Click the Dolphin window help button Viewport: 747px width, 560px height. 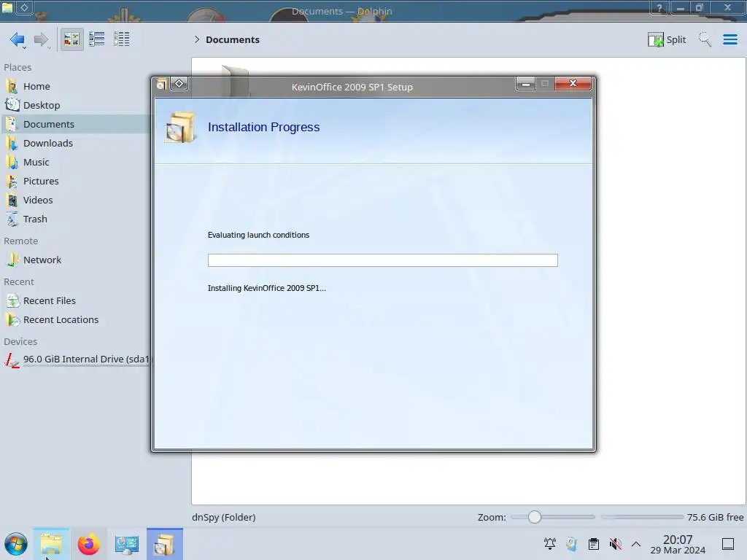point(659,8)
